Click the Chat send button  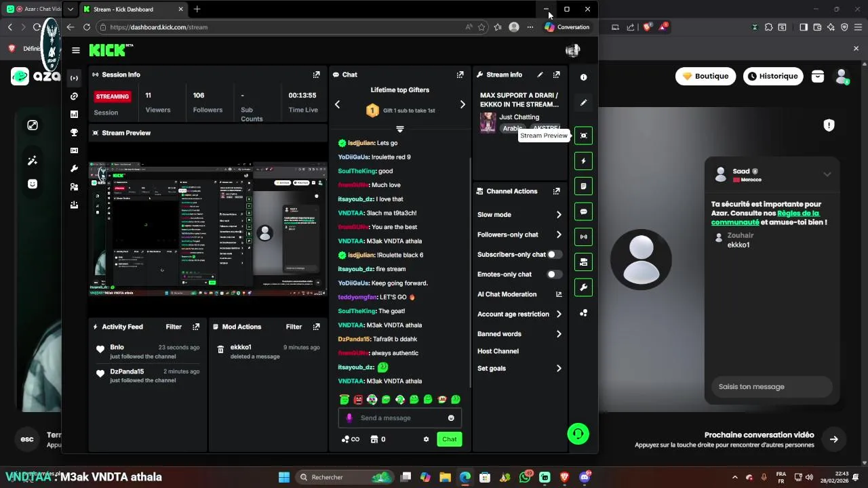(450, 439)
